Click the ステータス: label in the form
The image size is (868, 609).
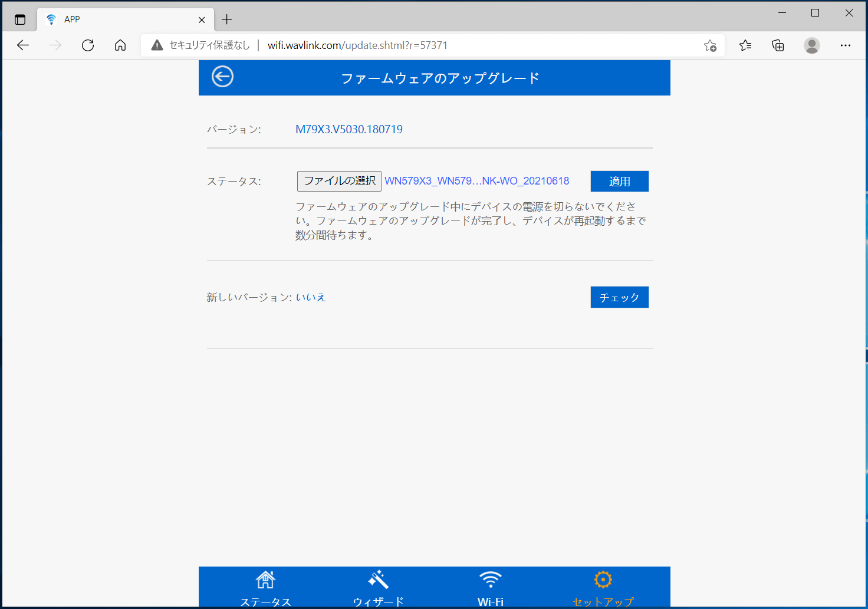coord(234,181)
